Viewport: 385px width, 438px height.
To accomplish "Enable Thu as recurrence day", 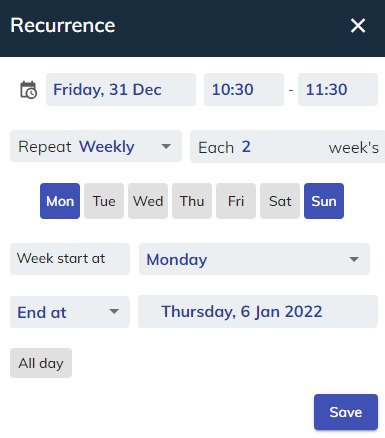I will (192, 201).
